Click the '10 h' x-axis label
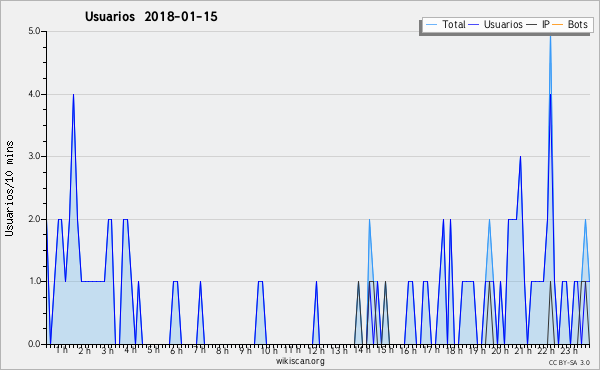 [269, 350]
